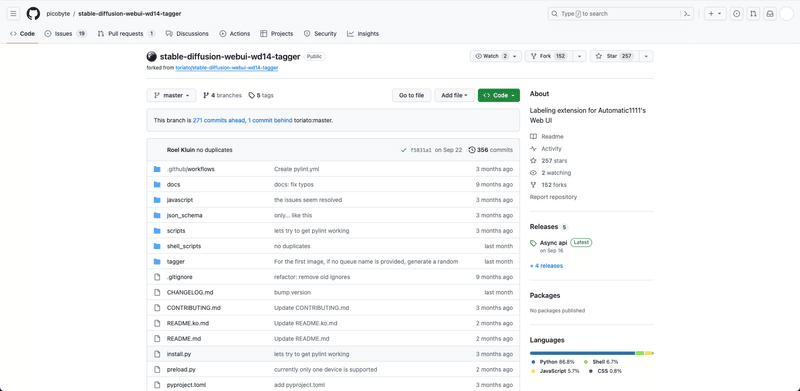The image size is (800, 391).
Task: Click the Go to file button
Action: (411, 95)
